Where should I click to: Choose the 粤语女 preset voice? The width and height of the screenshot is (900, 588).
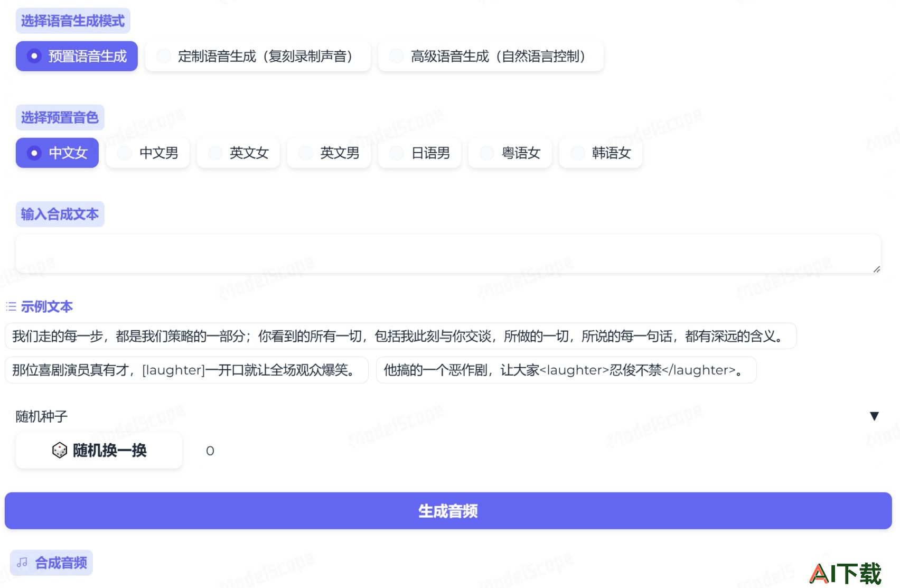click(510, 153)
